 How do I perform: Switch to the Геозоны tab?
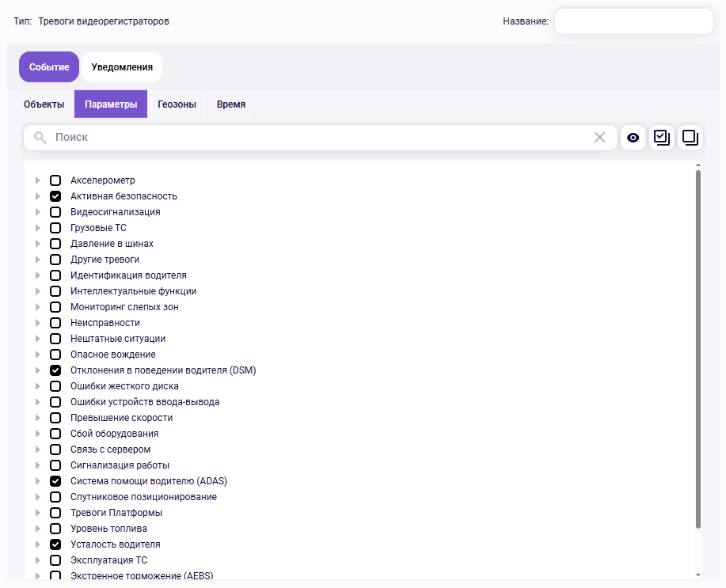(x=177, y=104)
